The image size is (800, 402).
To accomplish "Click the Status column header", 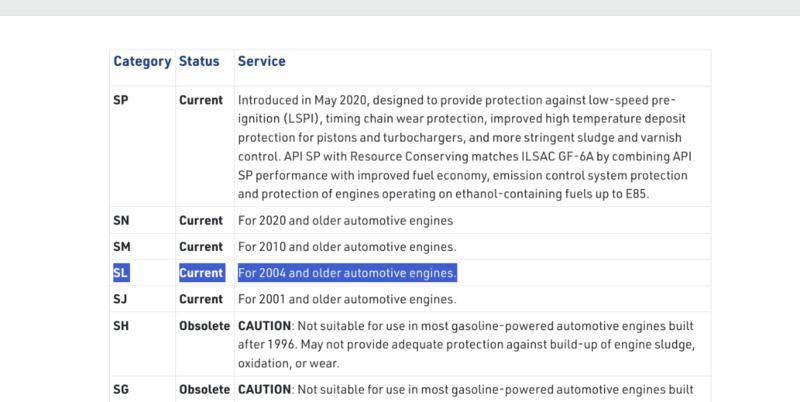I will [199, 62].
